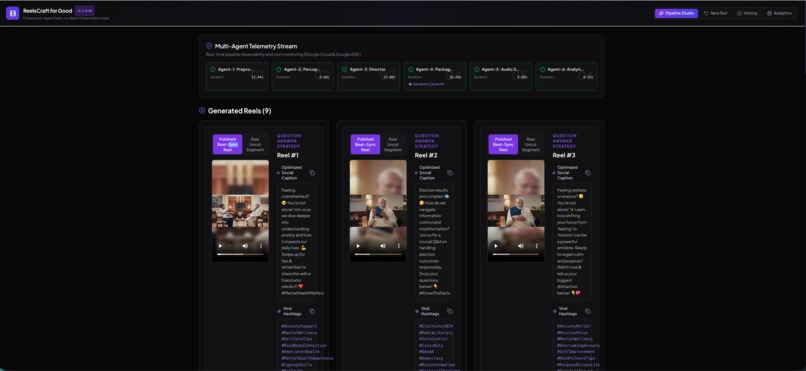Click the Semantic Cache Hit badge
Screen dimensions: 806x371
pos(426,84)
